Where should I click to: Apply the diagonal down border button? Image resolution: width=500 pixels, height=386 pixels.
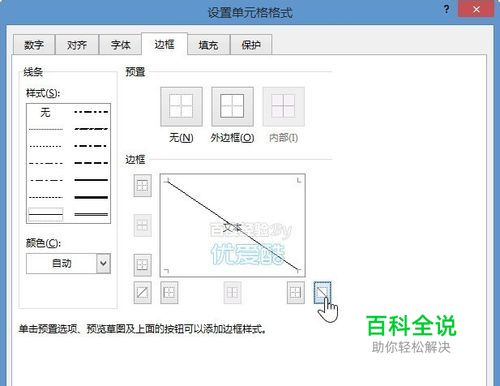click(322, 293)
